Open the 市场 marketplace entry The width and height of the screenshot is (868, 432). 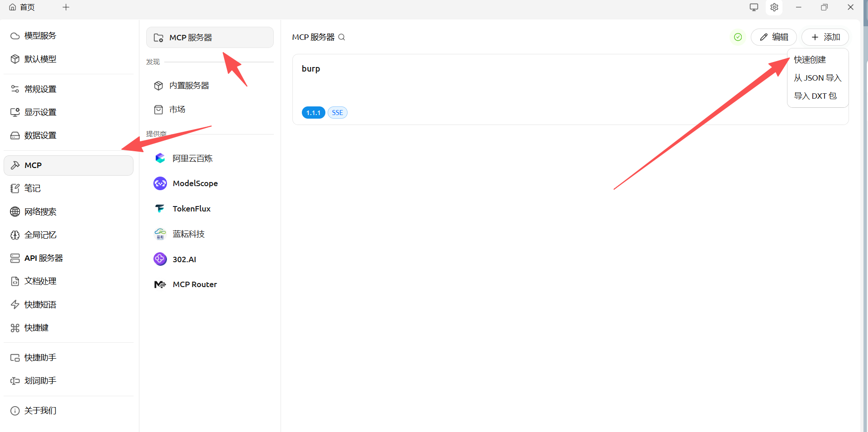click(177, 110)
